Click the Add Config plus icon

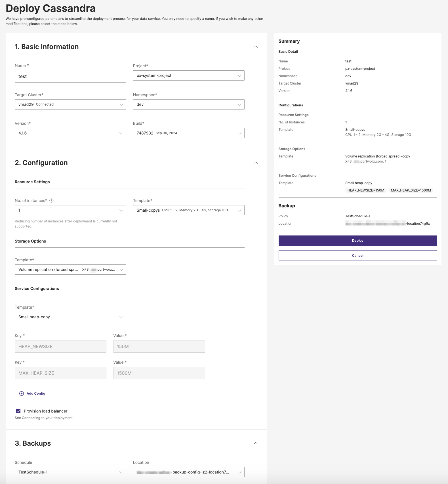pyautogui.click(x=22, y=393)
